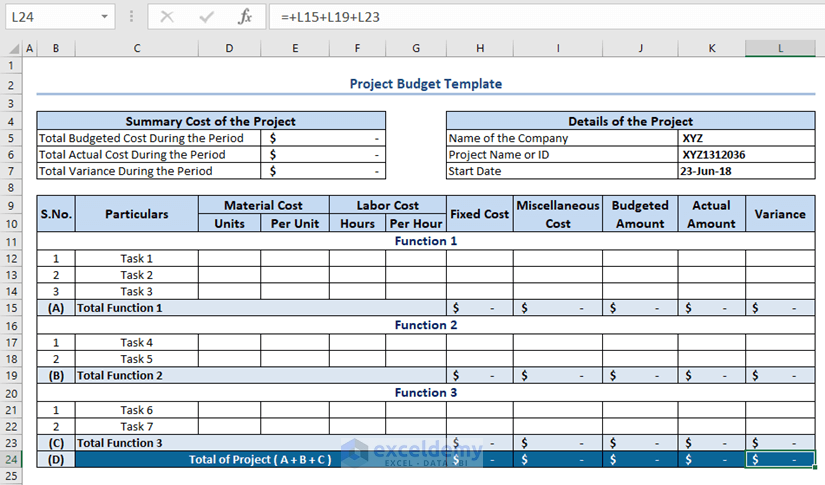Click Total Function 2 Budgeted Amount cell
This screenshot has height=485, width=825.
(x=640, y=376)
